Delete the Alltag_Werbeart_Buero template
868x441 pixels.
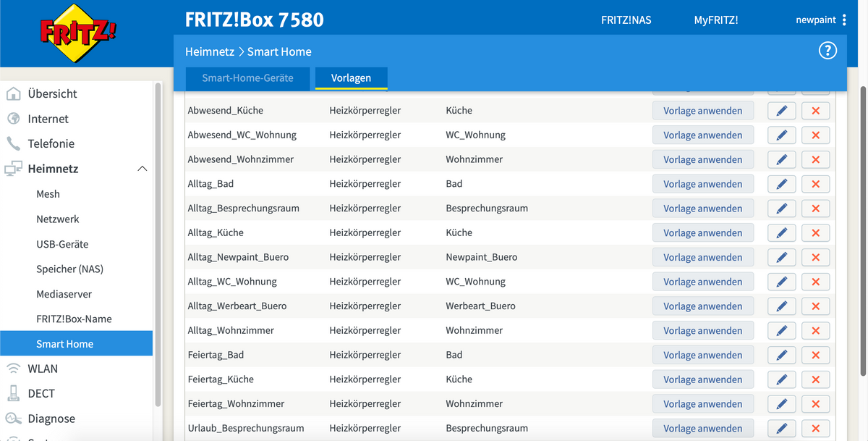tap(815, 306)
